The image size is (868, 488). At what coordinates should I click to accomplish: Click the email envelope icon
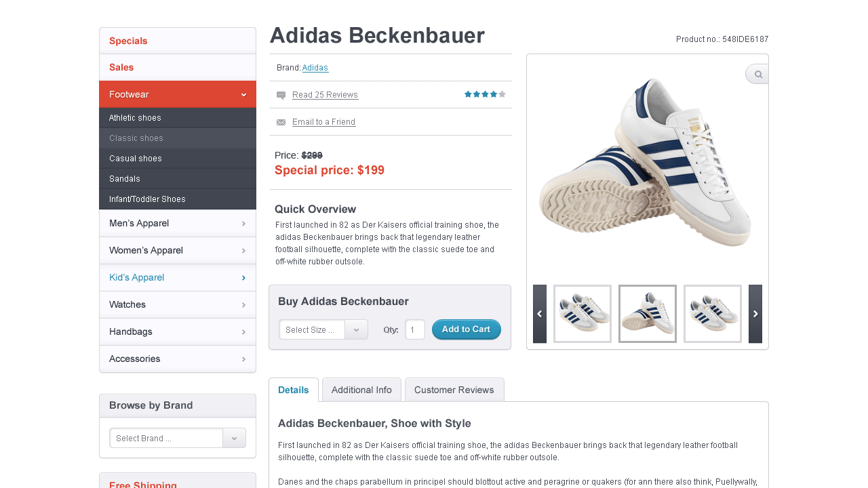coord(281,122)
